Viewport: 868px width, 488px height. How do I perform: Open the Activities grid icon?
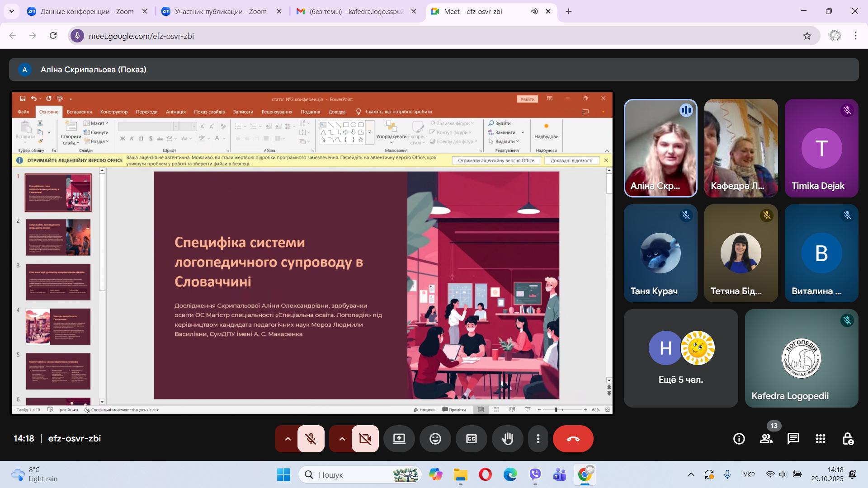(x=821, y=439)
